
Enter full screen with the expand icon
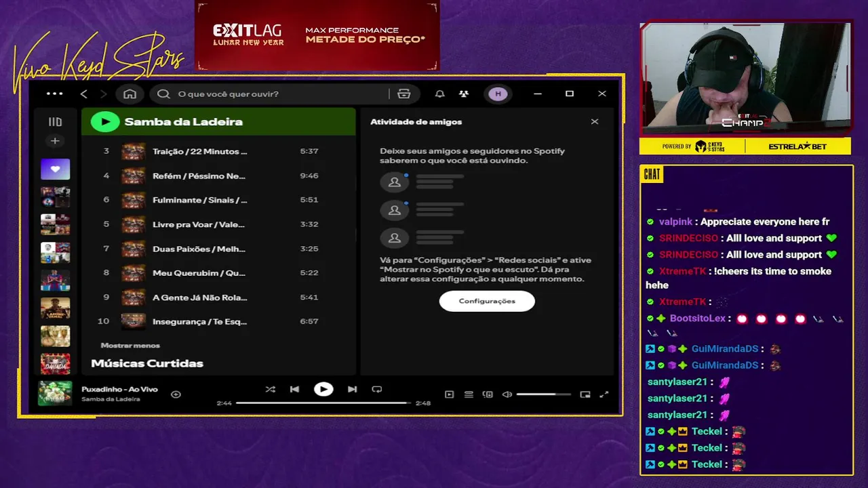[604, 394]
